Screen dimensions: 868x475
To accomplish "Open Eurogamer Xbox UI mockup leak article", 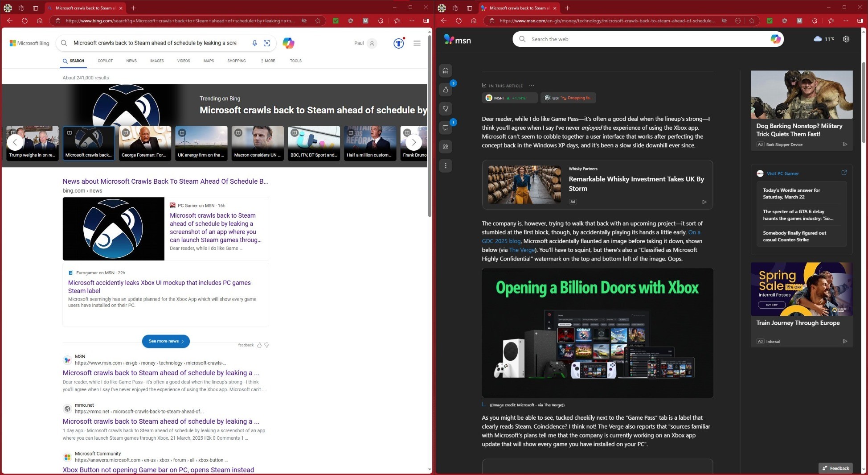I will coord(160,286).
